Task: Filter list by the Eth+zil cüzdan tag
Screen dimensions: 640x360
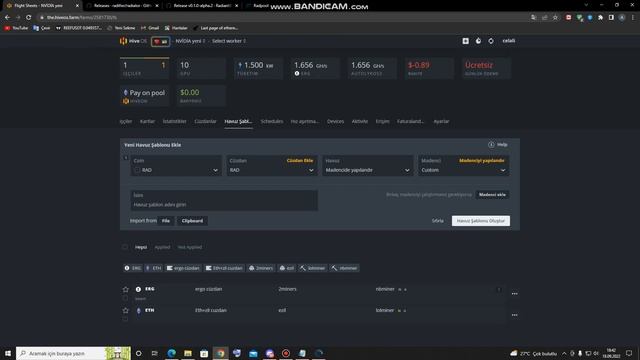Action: point(224,268)
